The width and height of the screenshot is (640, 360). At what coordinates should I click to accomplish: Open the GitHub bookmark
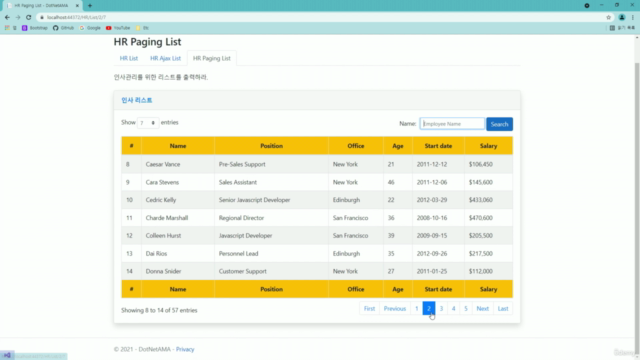click(x=63, y=28)
